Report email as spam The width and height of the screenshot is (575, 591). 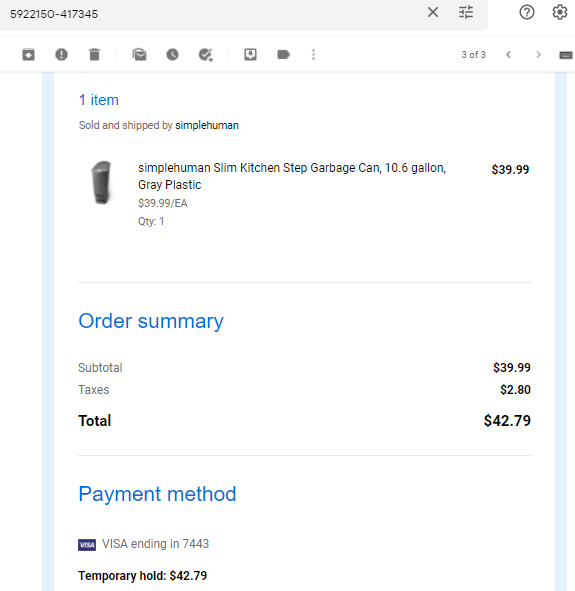61,55
